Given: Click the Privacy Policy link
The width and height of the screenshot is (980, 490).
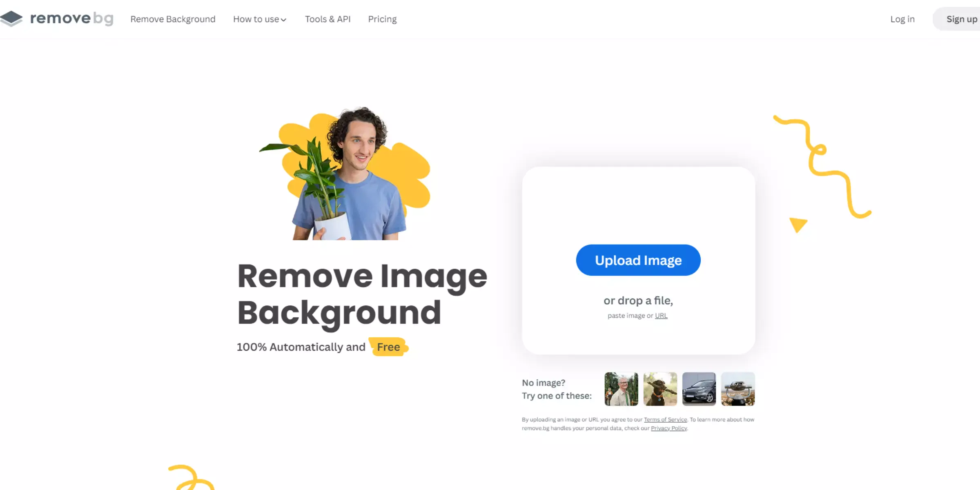Looking at the screenshot, I should (668, 428).
